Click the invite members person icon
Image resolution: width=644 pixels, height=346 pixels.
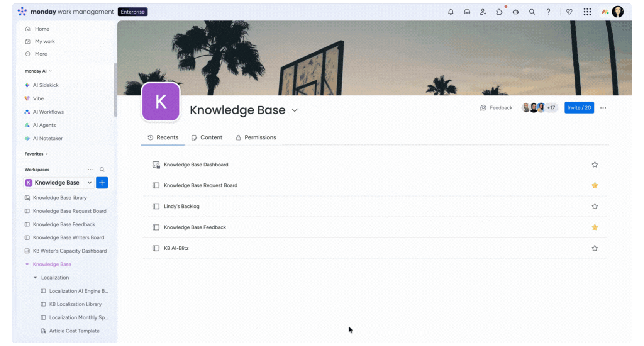click(483, 12)
